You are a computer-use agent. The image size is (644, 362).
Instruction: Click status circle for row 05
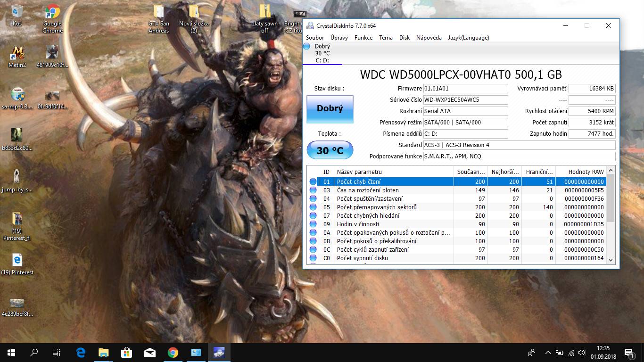click(x=313, y=207)
